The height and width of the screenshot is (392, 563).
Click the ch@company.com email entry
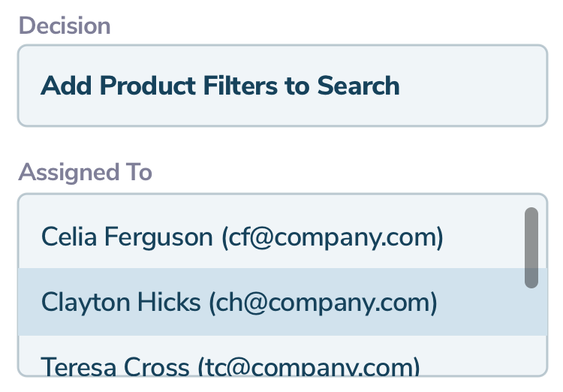[x=323, y=302]
